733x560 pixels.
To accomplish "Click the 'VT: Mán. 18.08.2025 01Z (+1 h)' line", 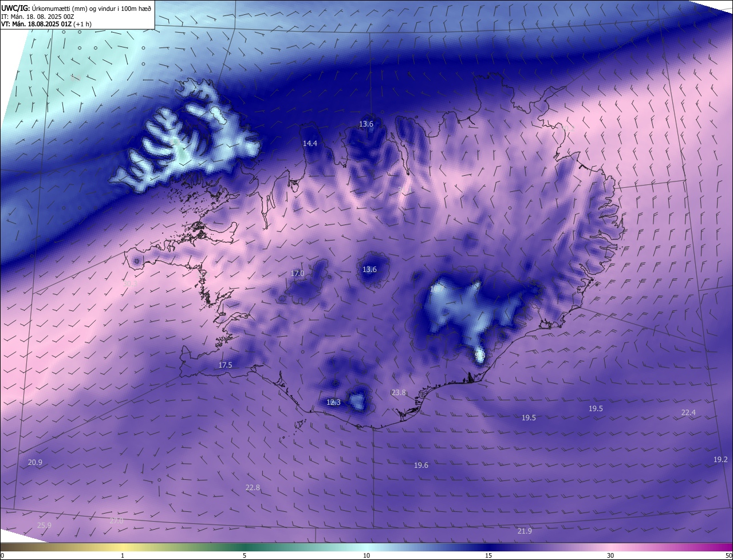I will click(x=46, y=24).
